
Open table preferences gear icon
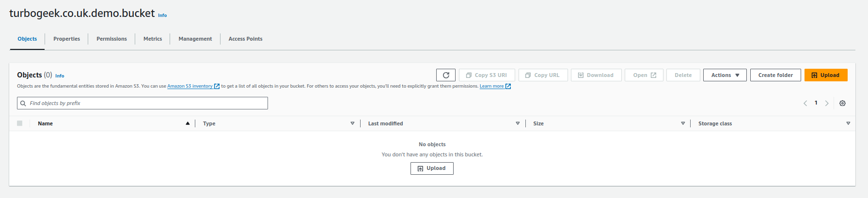(842, 103)
